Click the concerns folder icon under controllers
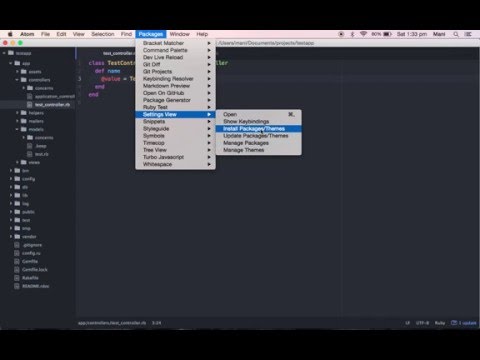This screenshot has height=360, width=480. pyautogui.click(x=30, y=88)
